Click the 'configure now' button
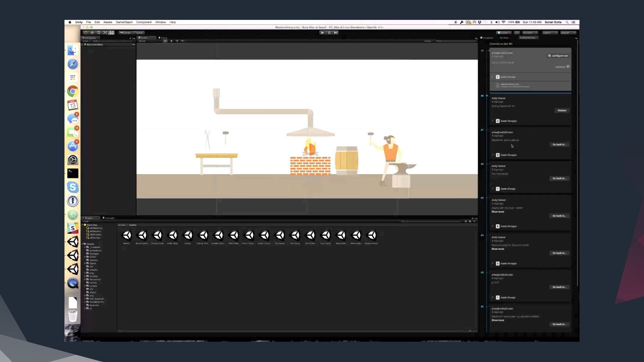The width and height of the screenshot is (644, 362). click(558, 56)
